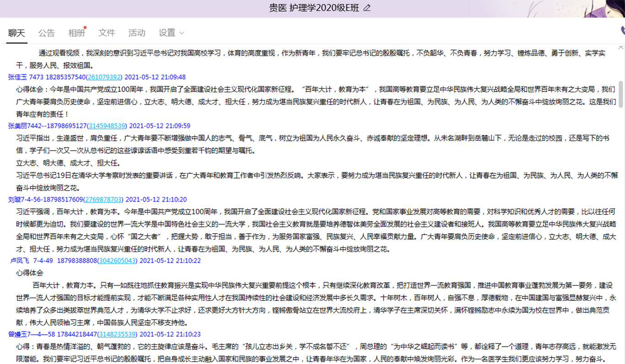The image size is (625, 364).
Task: Open QQ number link 3148235539
Action: (x=118, y=334)
